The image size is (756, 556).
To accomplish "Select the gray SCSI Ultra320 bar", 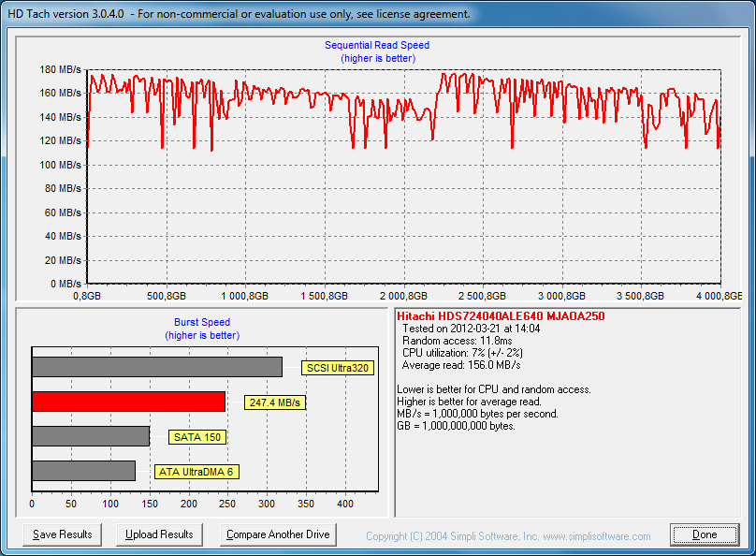I will click(157, 367).
